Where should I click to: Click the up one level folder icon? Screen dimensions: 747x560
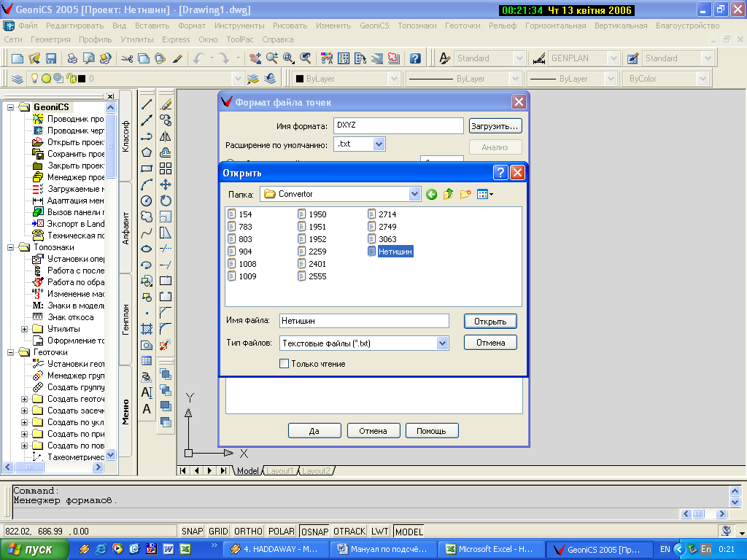(448, 194)
